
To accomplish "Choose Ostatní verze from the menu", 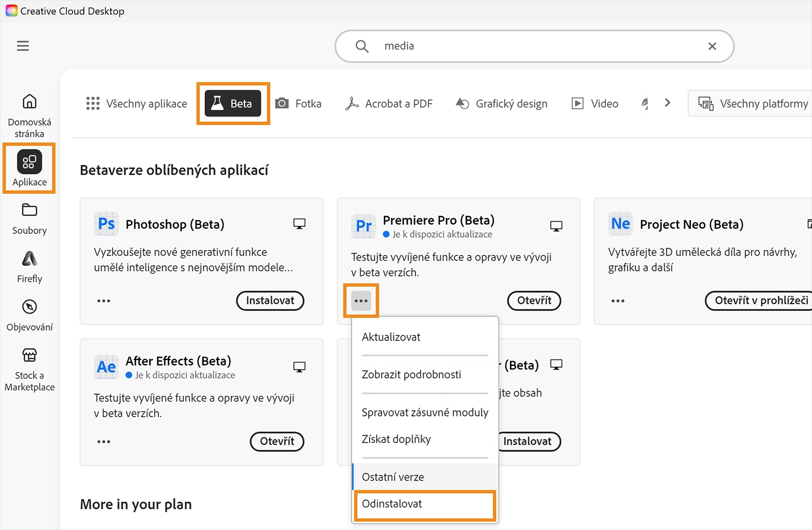I will tap(425, 477).
